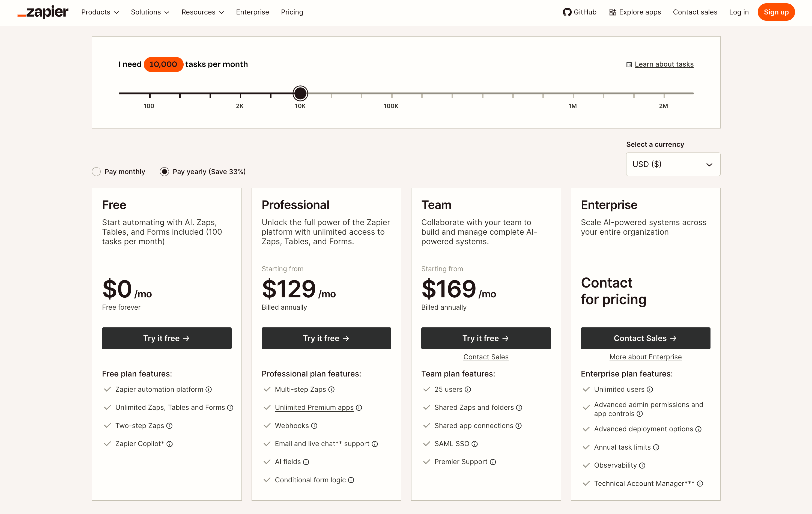Click info icon next to Webhooks

[x=314, y=426]
